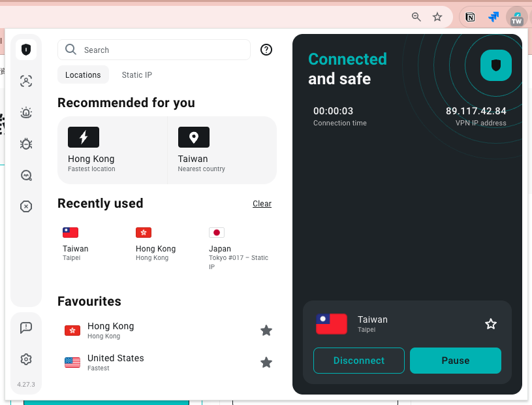Click the Notion browser extension icon
The height and width of the screenshot is (405, 532).
point(470,17)
